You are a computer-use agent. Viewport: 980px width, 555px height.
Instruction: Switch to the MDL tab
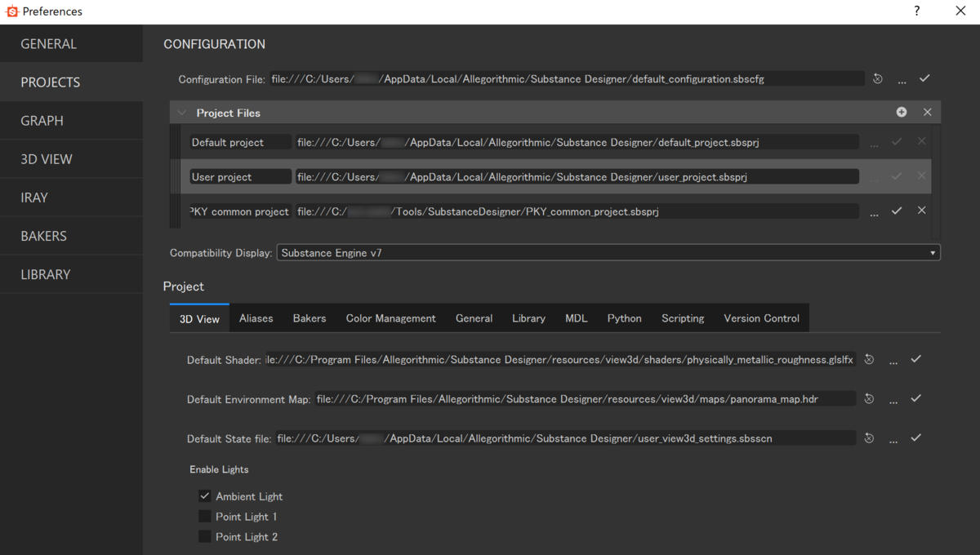[577, 318]
